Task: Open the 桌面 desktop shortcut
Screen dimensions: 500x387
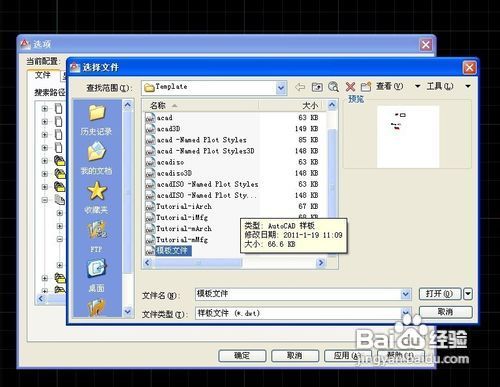Action: (x=96, y=275)
